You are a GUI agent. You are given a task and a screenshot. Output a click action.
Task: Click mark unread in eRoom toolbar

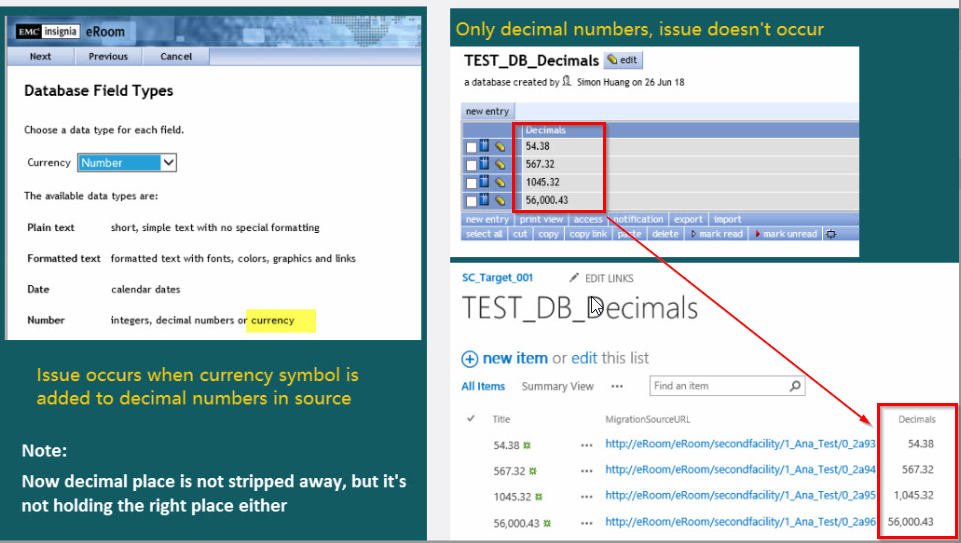[x=786, y=234]
